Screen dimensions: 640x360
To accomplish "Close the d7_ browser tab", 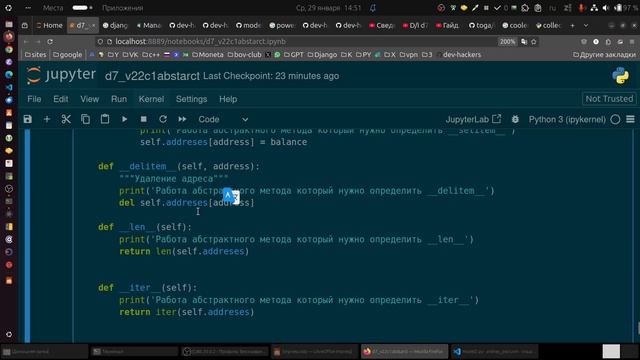I will [93, 25].
